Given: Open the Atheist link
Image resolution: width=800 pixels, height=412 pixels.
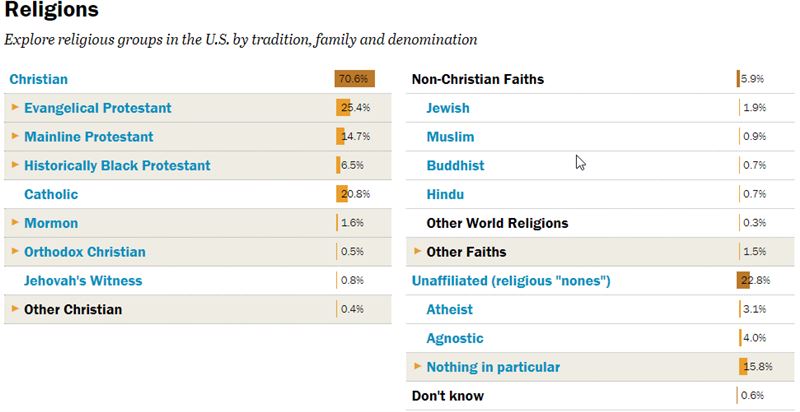Looking at the screenshot, I should 449,310.
